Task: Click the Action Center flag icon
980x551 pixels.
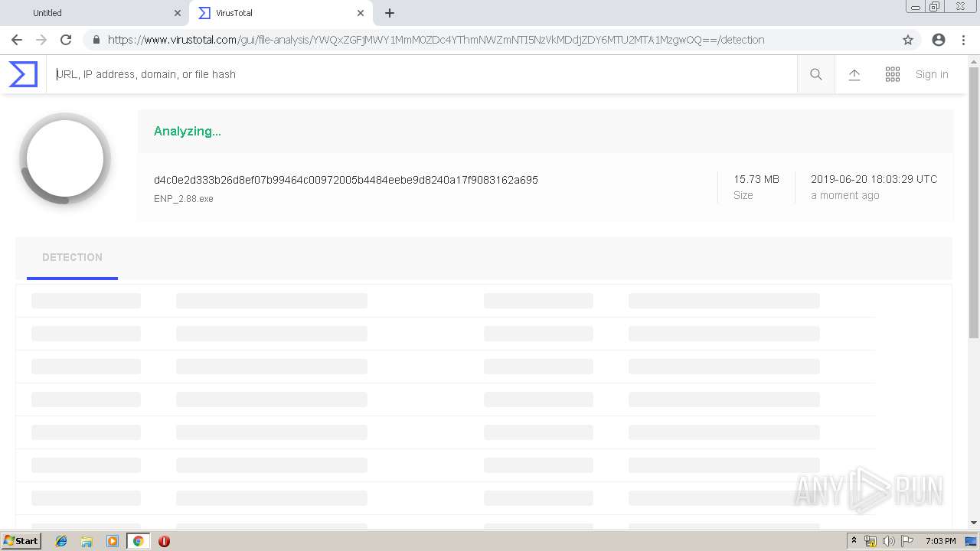Action: (x=907, y=541)
